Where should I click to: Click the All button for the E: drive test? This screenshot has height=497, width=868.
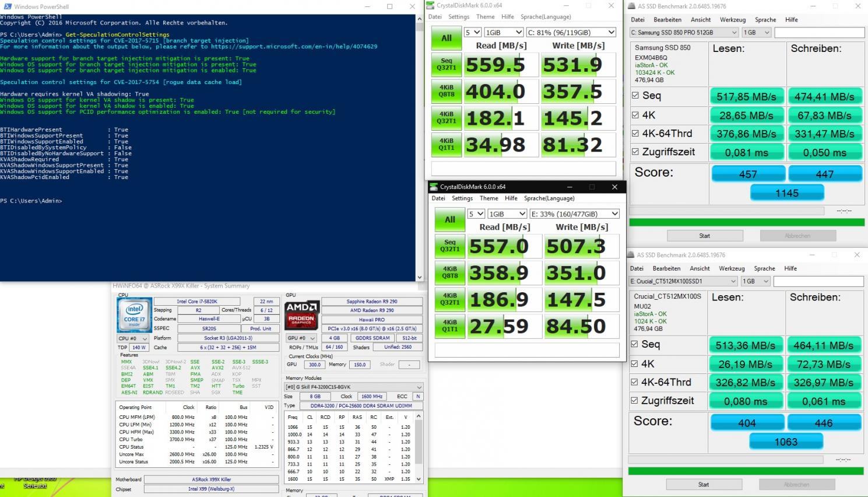449,219
